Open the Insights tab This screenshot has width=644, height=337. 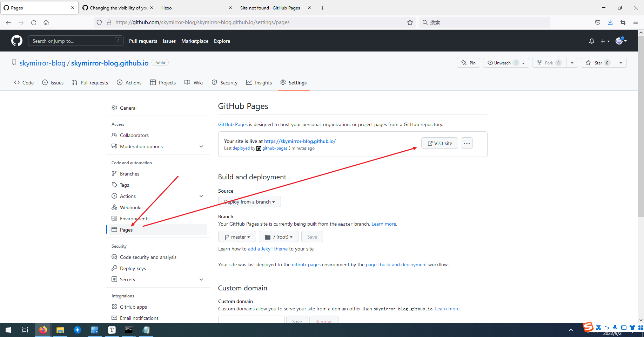[x=259, y=83]
